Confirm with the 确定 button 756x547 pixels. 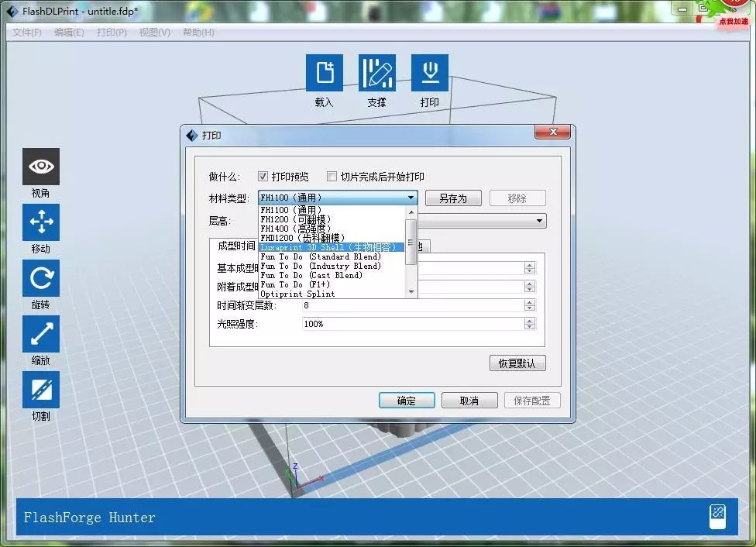click(x=407, y=401)
